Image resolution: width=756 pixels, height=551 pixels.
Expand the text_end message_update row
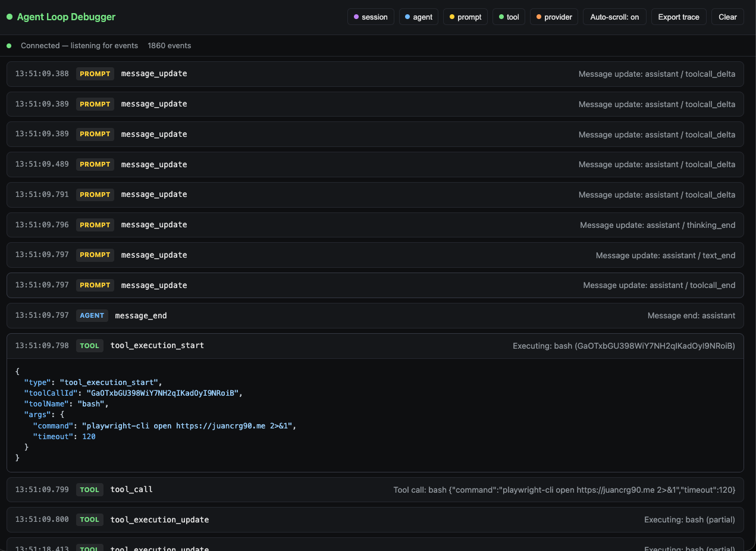click(375, 255)
